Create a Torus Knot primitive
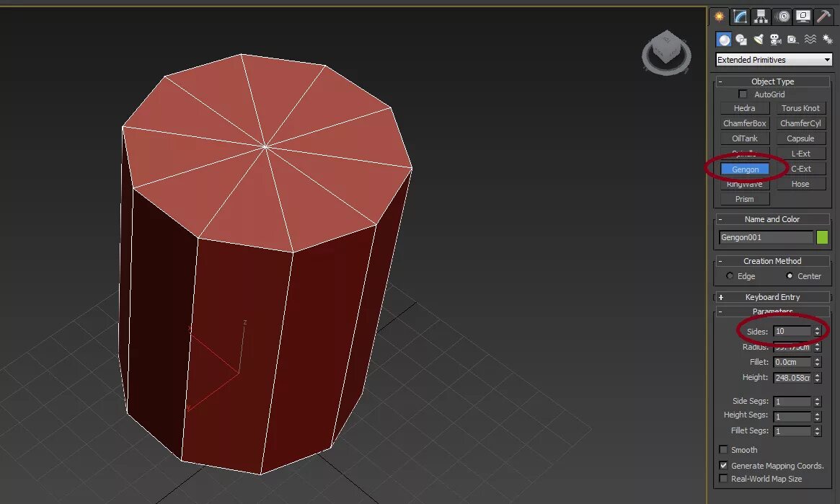The image size is (840, 504). click(801, 107)
